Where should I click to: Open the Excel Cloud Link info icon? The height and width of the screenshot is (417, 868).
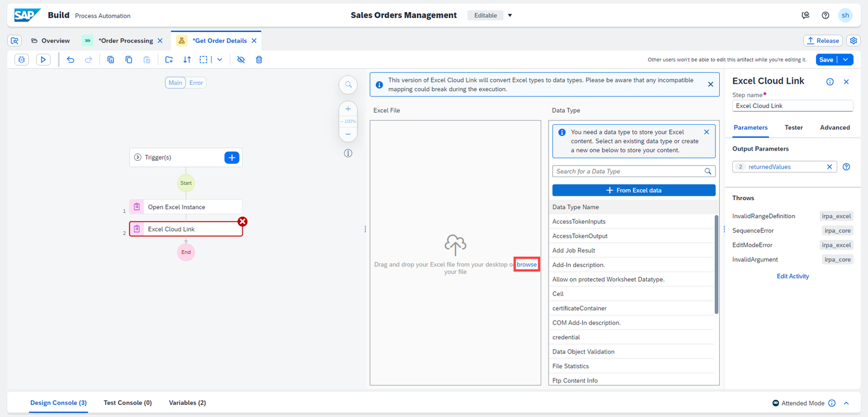(830, 82)
